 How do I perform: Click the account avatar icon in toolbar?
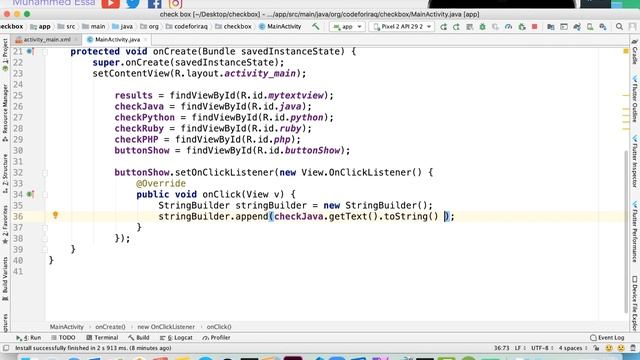[x=633, y=27]
